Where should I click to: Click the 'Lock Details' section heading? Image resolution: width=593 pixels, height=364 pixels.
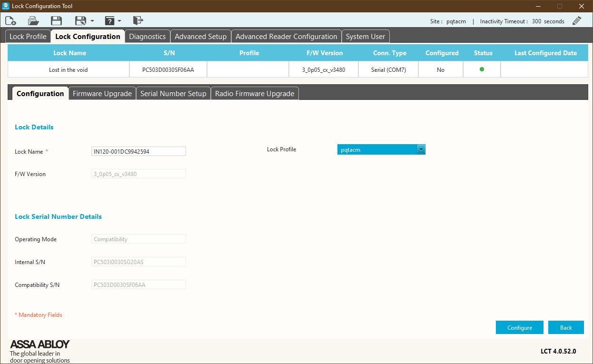pos(34,127)
